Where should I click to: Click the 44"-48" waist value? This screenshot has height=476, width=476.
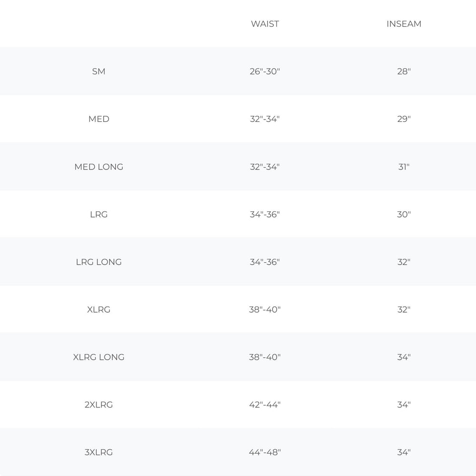point(265,452)
